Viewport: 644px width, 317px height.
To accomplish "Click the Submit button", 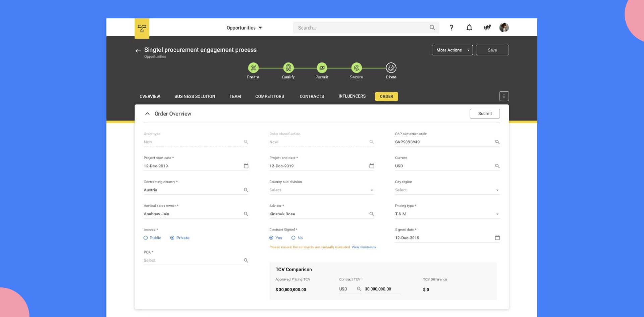I will point(485,114).
